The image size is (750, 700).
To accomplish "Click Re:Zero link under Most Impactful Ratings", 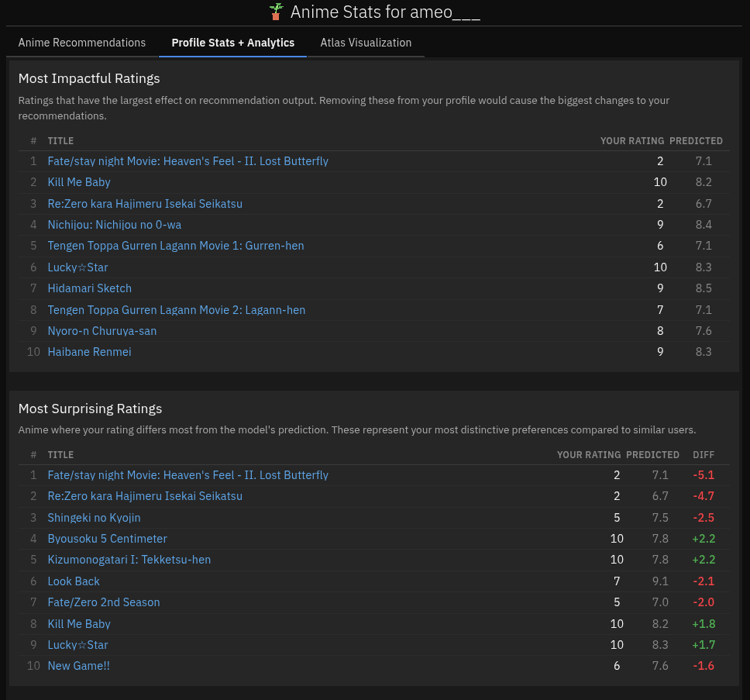I will pos(145,204).
